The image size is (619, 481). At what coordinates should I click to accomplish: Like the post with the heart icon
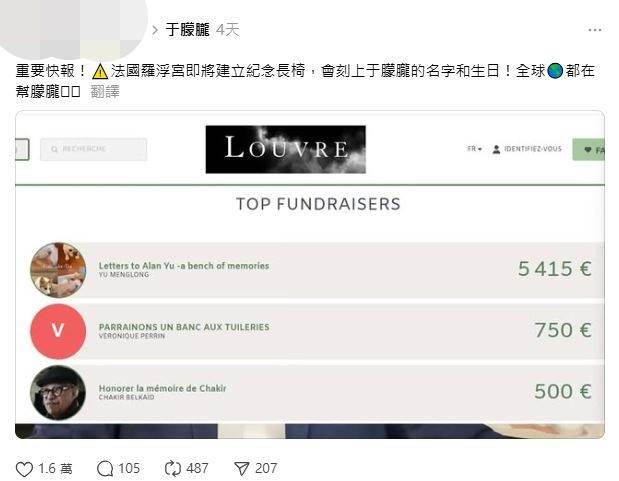coord(24,469)
